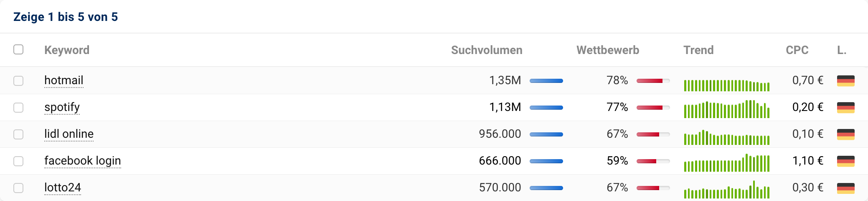Open the trend chart for spotify
The image size is (868, 201).
726,110
